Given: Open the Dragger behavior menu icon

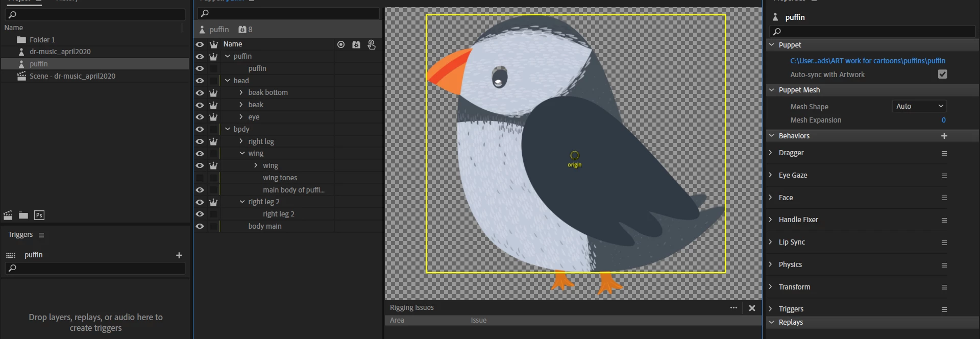Looking at the screenshot, I should click(944, 153).
